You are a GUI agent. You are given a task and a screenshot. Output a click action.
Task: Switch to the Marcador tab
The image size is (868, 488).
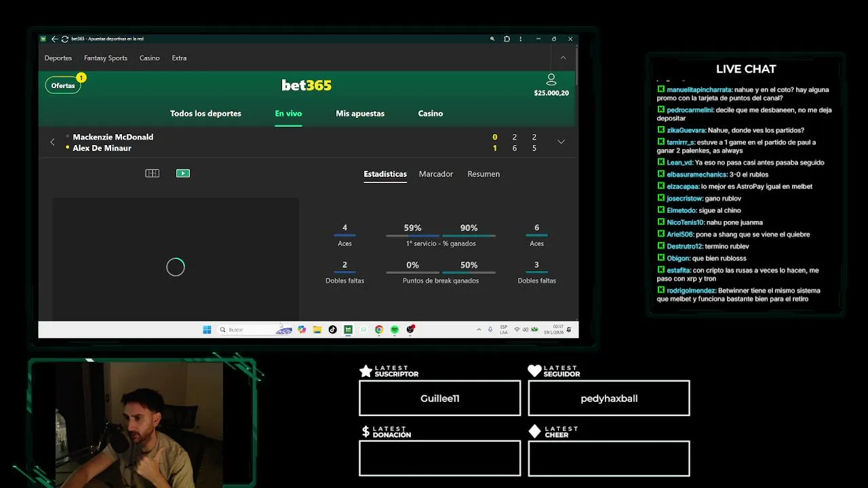coord(436,174)
